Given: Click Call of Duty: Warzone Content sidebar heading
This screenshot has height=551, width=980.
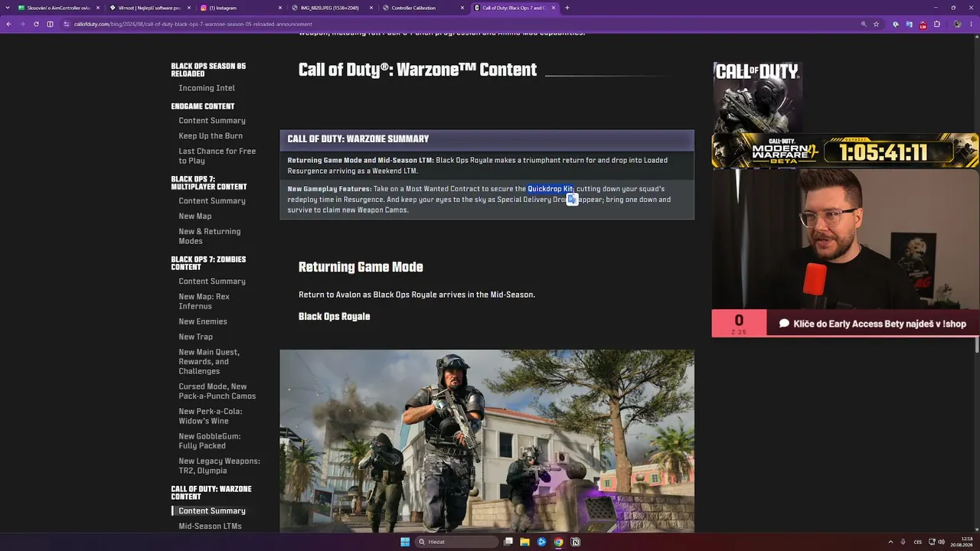Looking at the screenshot, I should pos(211,493).
